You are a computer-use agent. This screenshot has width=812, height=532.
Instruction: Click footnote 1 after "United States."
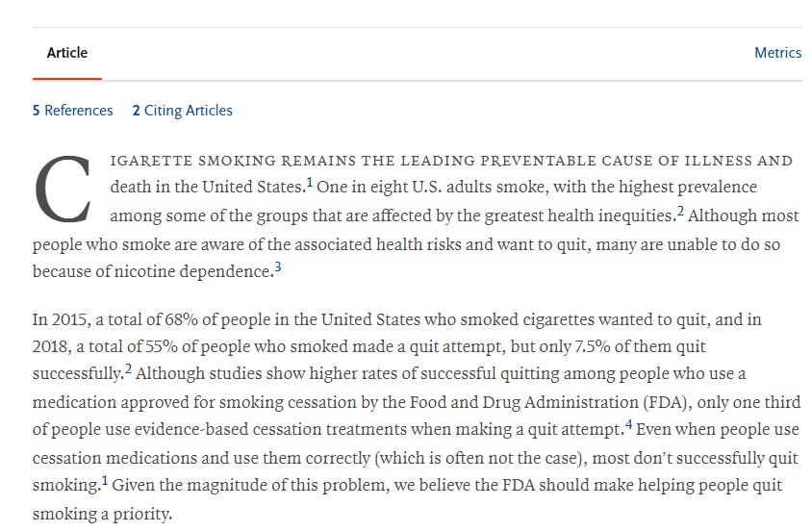point(310,184)
